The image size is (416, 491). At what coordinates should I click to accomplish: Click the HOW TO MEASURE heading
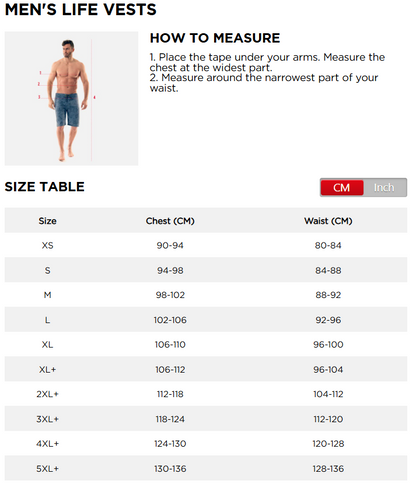(215, 38)
